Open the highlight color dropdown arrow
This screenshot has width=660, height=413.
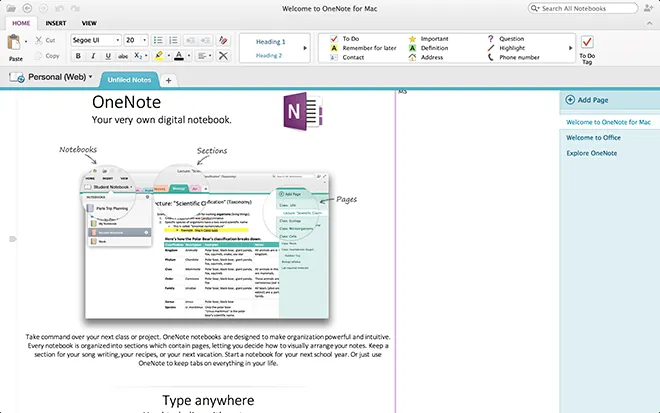[x=168, y=56]
